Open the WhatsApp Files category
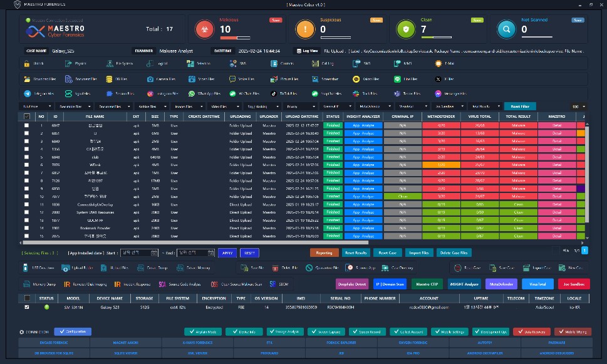The image size is (607, 364). click(205, 93)
